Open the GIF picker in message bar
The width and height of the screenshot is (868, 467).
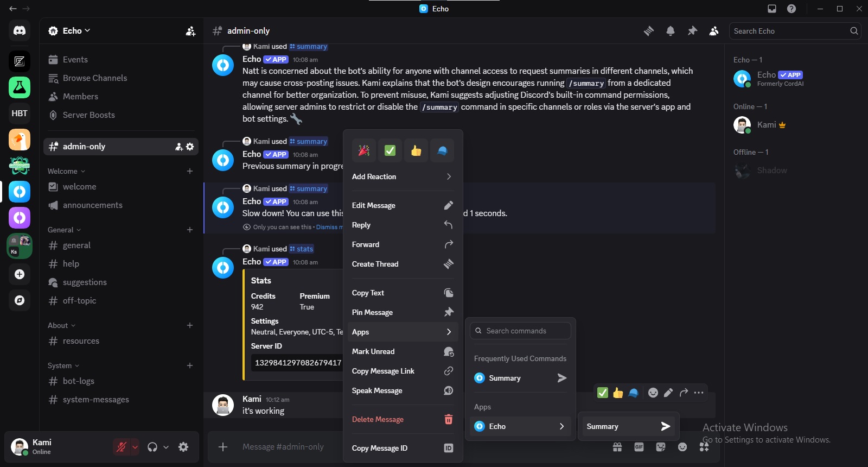639,447
